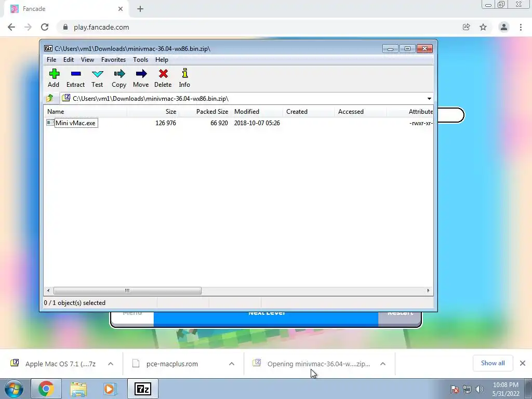Click the left arrow of horizontal scrollbar
Screen dimensions: 532x399
pyautogui.click(x=48, y=291)
